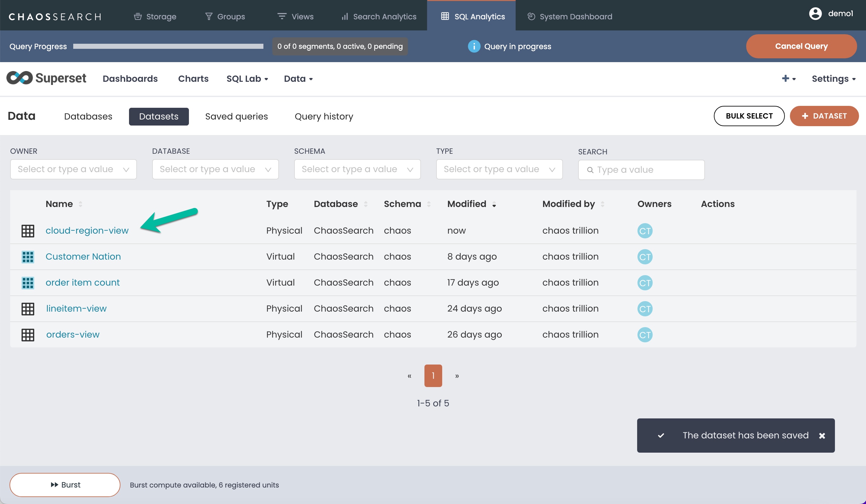The width and height of the screenshot is (866, 504).
Task: Open the Owner filter dropdown
Action: 74,169
